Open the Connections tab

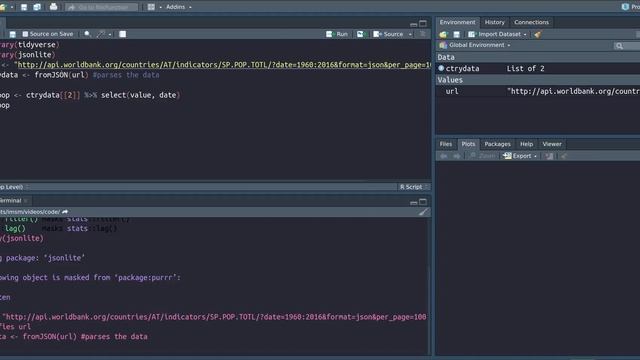point(531,22)
